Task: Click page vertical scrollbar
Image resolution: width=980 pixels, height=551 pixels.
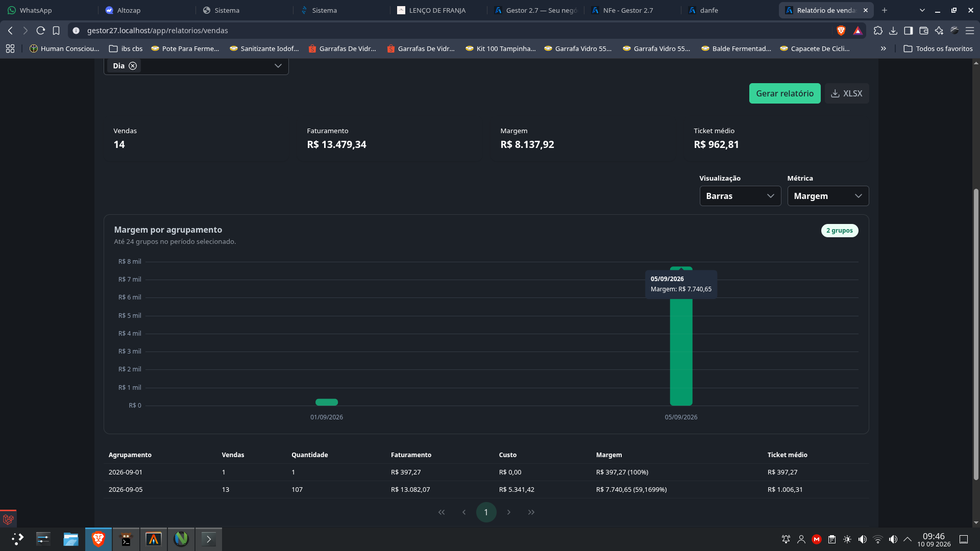Action: (976, 334)
